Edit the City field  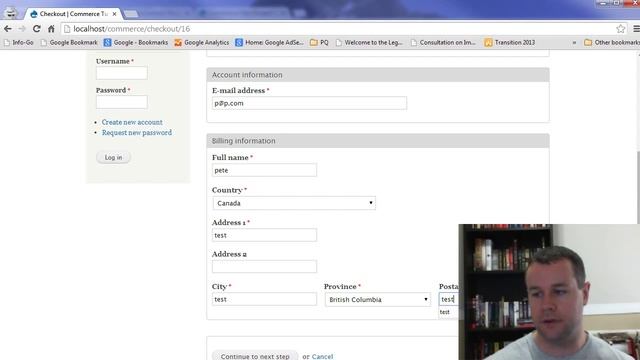[264, 299]
